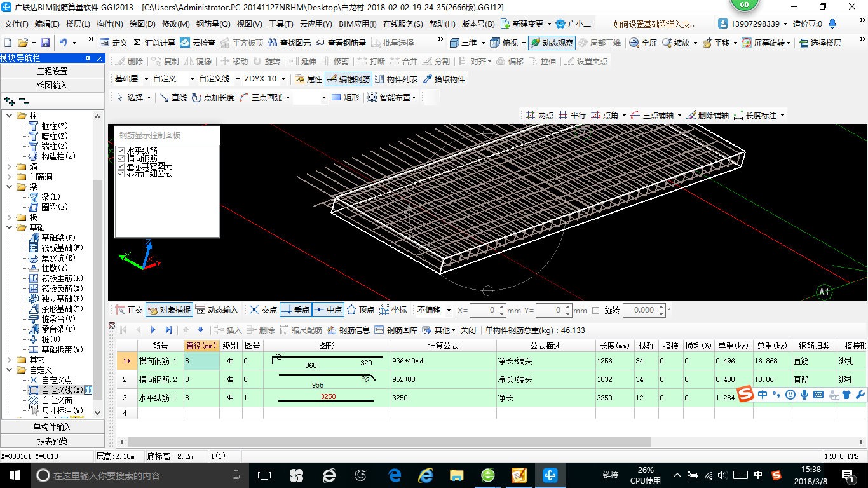Screen dimensions: 868x488
Task: Click the X coordinate input field
Action: [487, 310]
